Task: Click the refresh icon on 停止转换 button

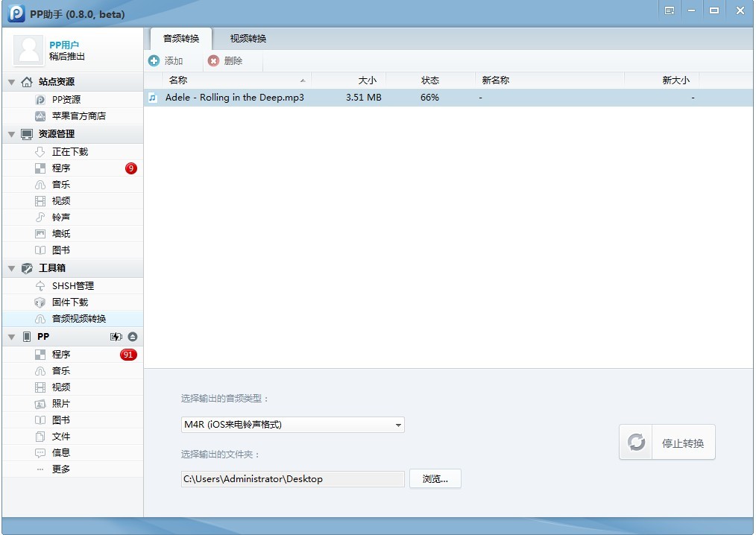Action: [636, 442]
